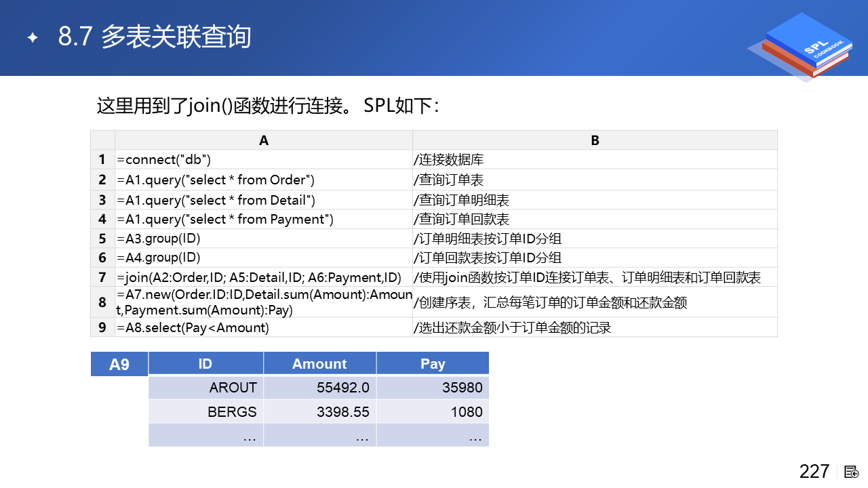Click cell =A1.query("select * from Payment")
Viewport: 868px width, 488px height.
pyautogui.click(x=264, y=219)
